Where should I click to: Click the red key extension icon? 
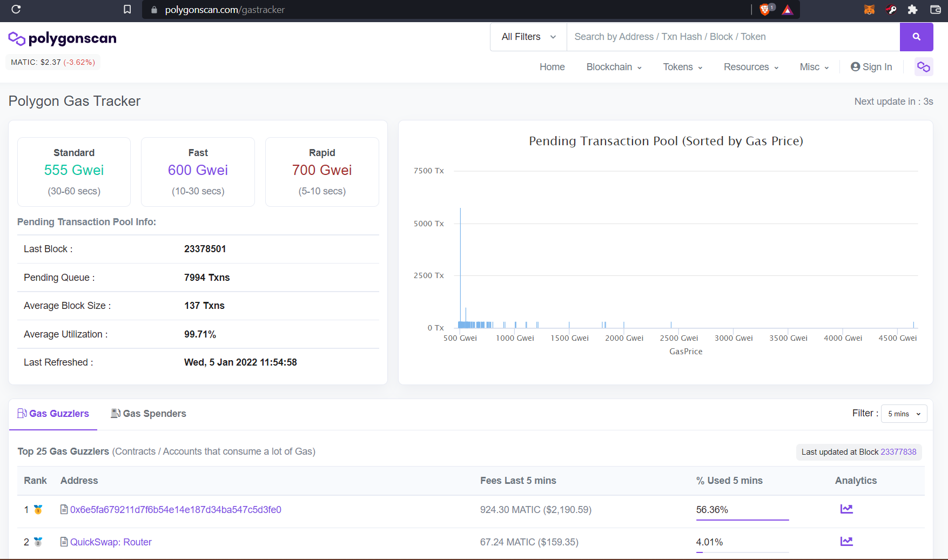point(891,9)
